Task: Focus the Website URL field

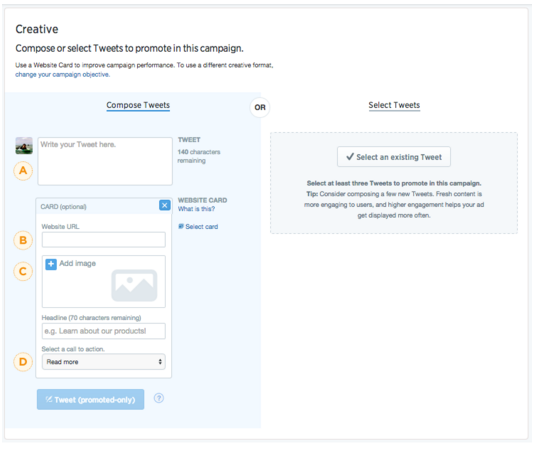Action: pyautogui.click(x=104, y=240)
